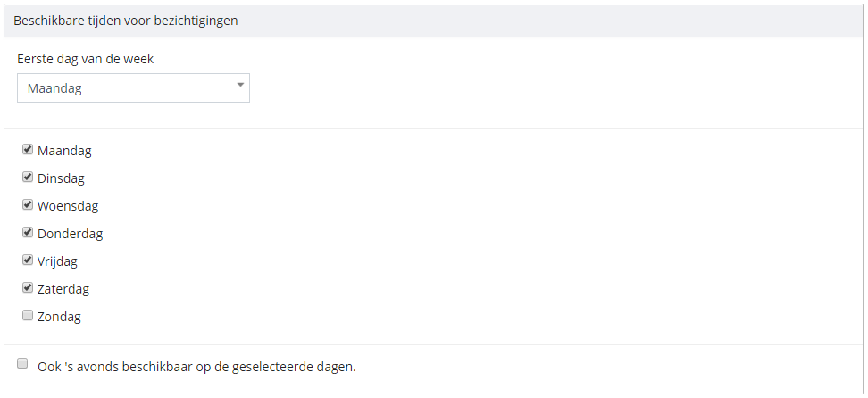The image size is (868, 398).
Task: Click the dropdown arrow beside Maandag
Action: click(x=240, y=86)
